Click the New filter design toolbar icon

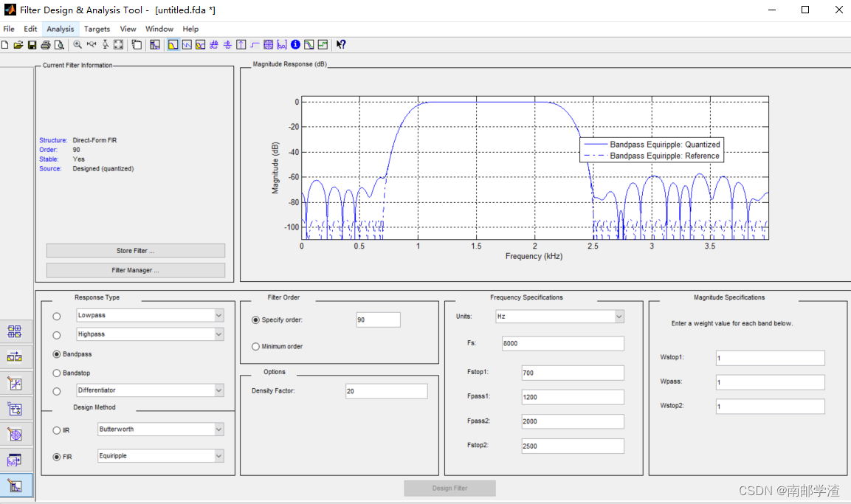coord(4,44)
